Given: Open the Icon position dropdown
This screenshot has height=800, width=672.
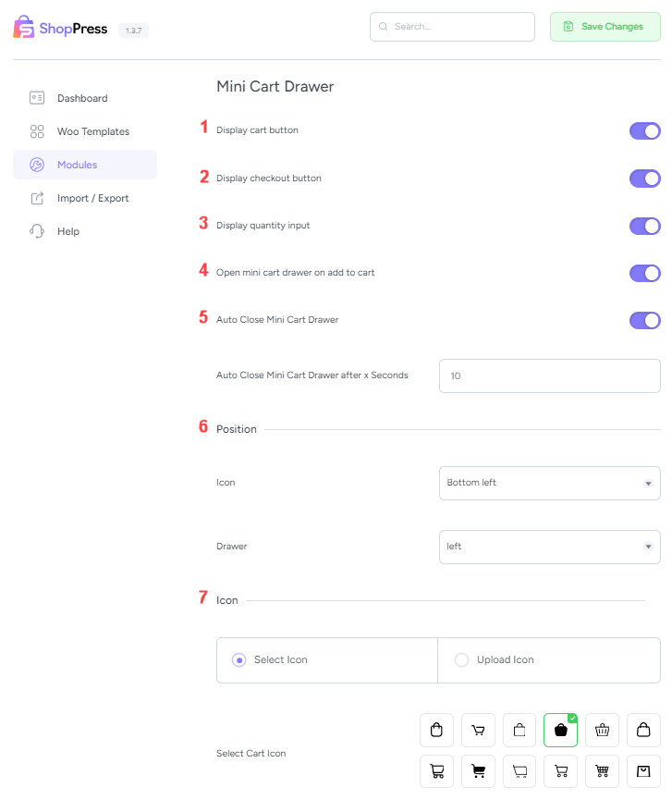Looking at the screenshot, I should click(x=549, y=483).
